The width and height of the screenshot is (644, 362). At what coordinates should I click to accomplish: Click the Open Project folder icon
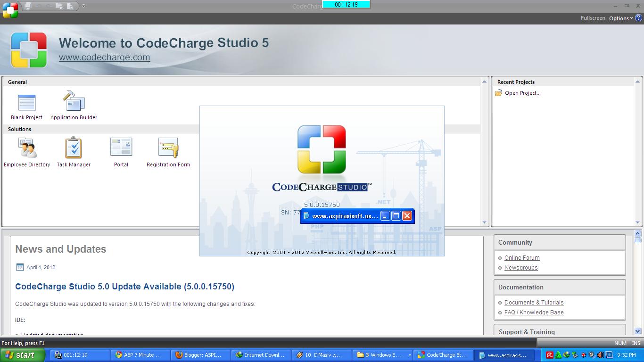point(498,93)
